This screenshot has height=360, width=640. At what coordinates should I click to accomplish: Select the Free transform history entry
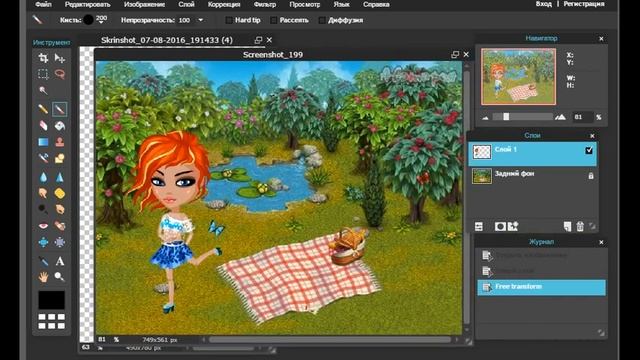pos(542,287)
